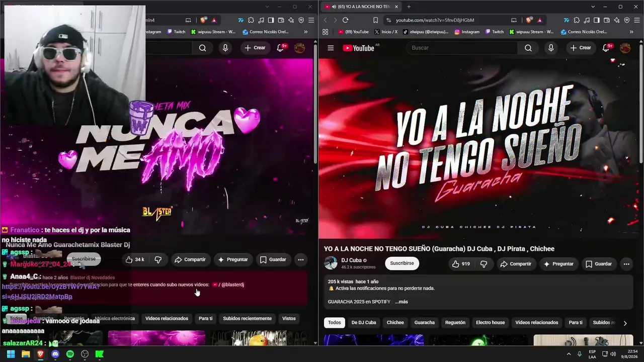Open File Explorer from the taskbar
Viewport: 644px width, 362px height.
[x=26, y=354]
